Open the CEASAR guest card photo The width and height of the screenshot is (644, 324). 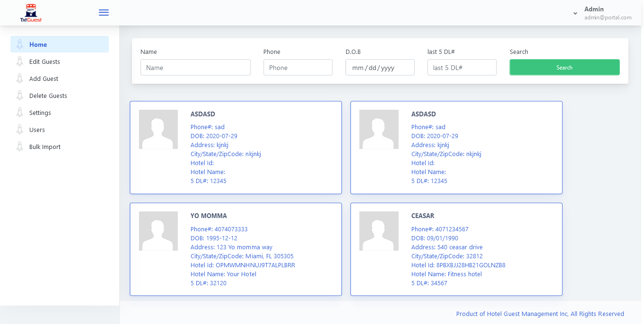379,231
